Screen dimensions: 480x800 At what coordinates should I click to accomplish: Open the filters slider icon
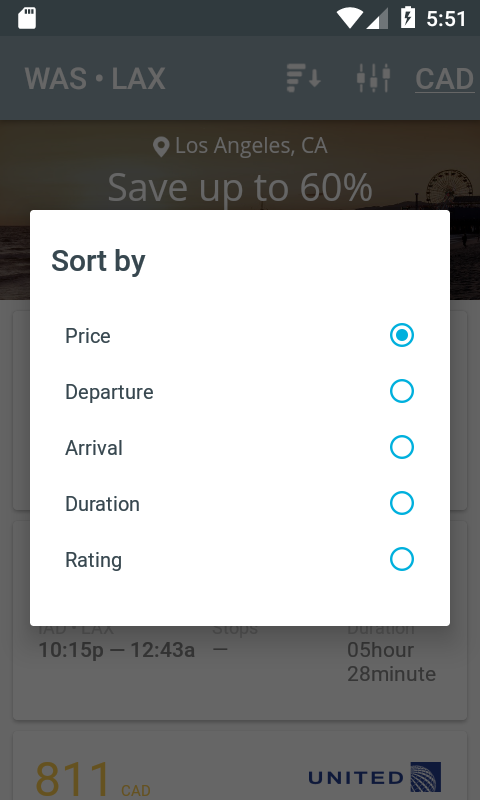pos(373,78)
